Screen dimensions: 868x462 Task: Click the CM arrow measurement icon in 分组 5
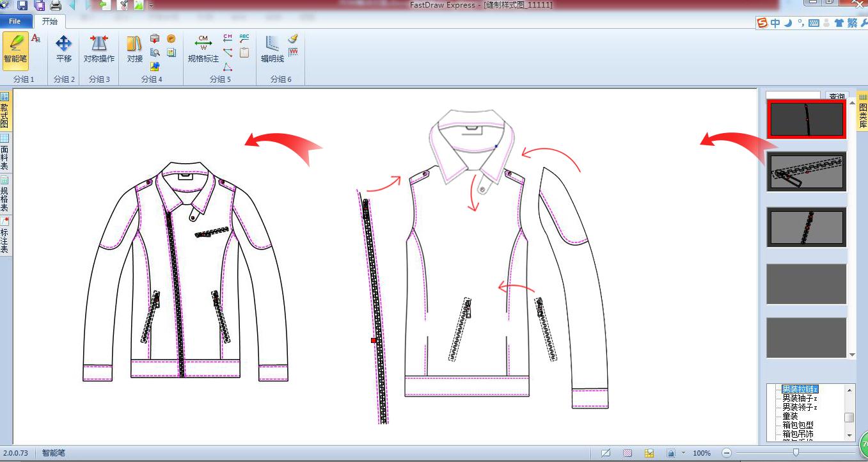click(x=228, y=39)
